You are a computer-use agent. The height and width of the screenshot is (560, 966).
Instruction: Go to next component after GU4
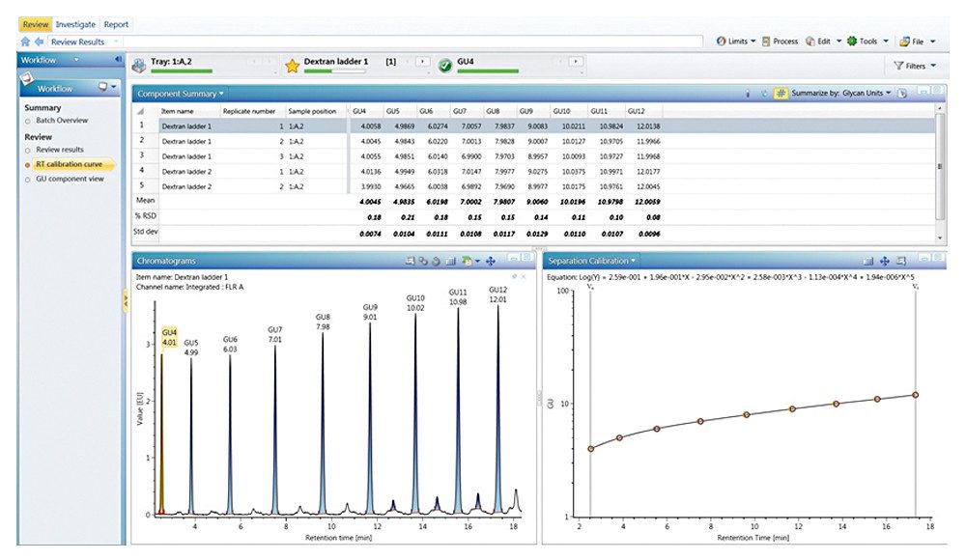tap(576, 62)
